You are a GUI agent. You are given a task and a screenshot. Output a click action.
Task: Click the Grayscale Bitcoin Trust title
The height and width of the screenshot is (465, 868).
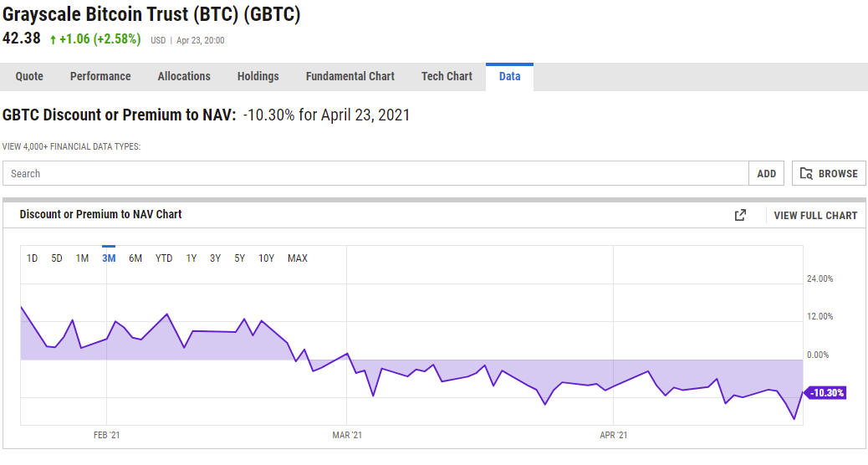pos(151,14)
